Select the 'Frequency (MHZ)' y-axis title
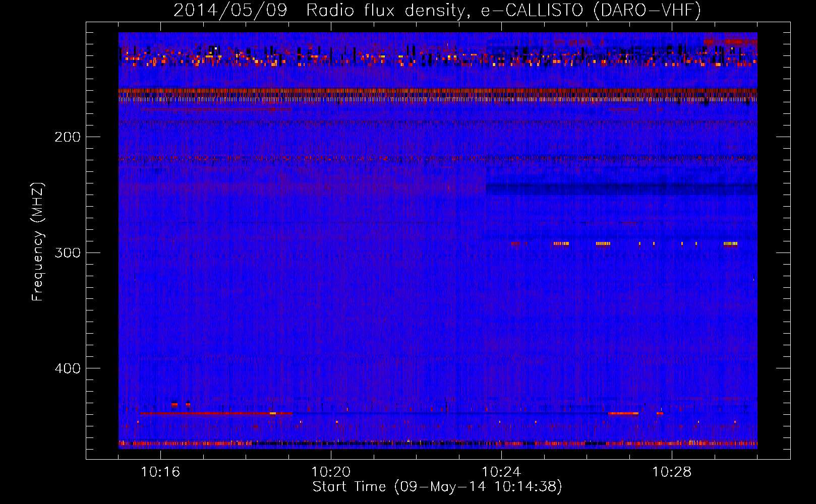The image size is (816, 504). tap(38, 242)
